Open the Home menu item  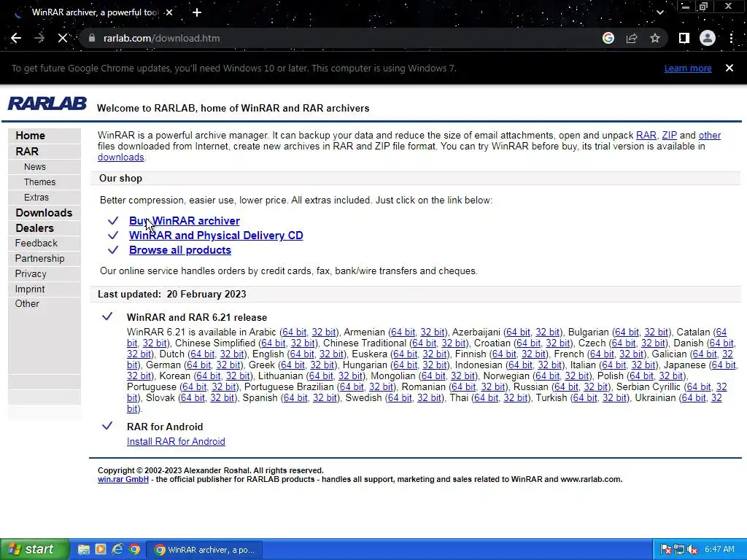pos(30,136)
